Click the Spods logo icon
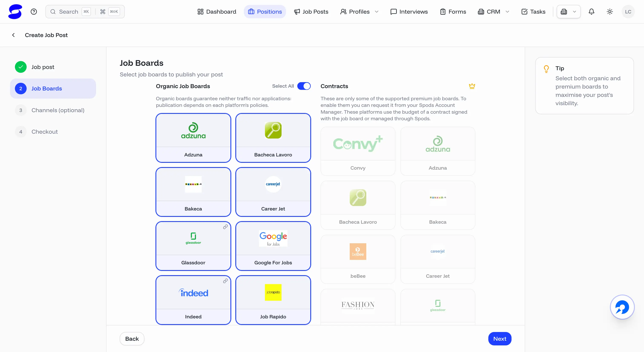The image size is (644, 352). (x=15, y=11)
